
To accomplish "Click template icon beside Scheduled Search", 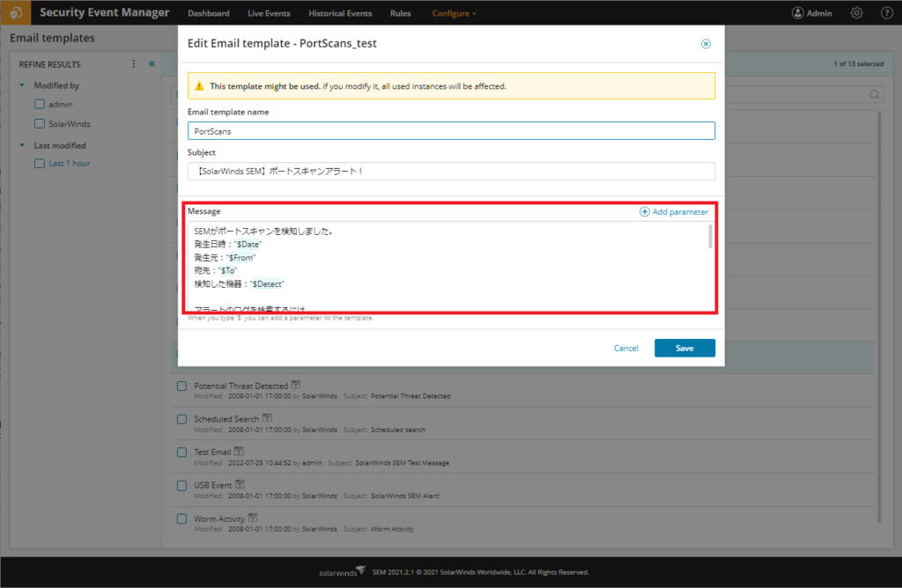I will pos(267,418).
